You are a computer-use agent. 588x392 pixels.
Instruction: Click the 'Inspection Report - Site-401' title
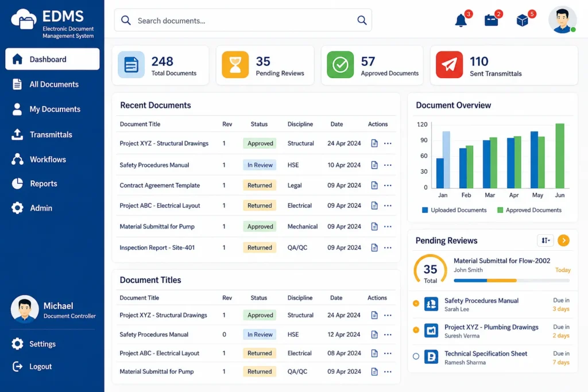(x=157, y=247)
